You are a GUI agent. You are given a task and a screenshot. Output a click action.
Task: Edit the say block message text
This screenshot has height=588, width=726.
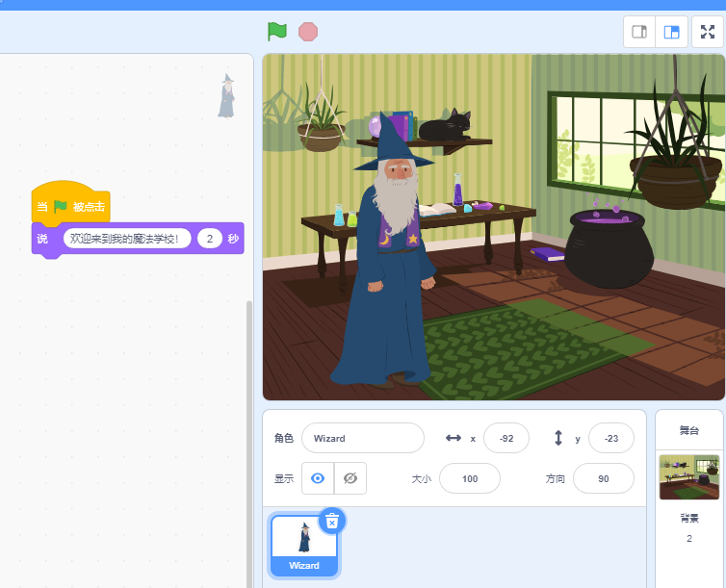coord(127,239)
